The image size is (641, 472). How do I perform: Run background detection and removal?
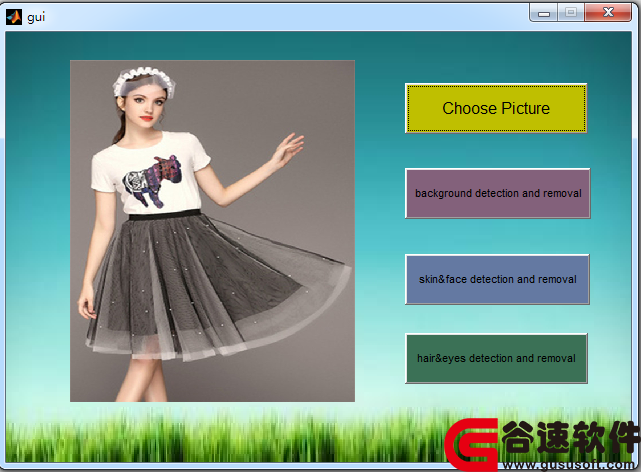[x=498, y=193]
